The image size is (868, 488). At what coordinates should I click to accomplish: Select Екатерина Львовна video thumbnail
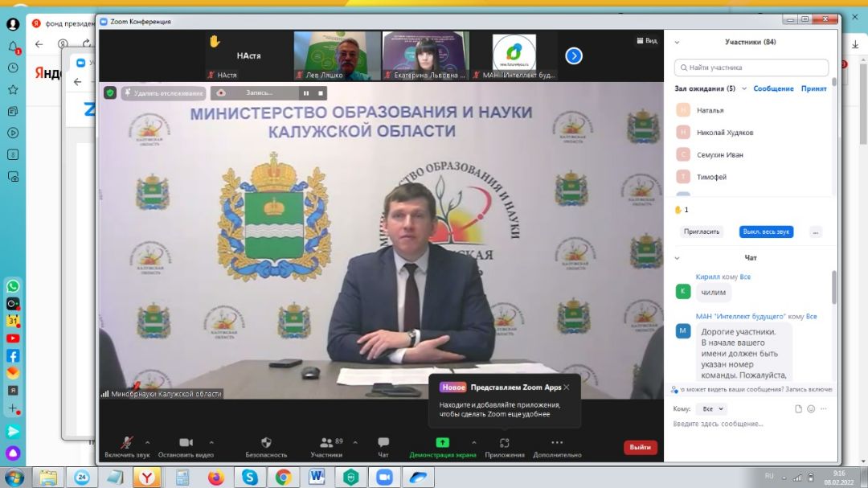tap(425, 56)
